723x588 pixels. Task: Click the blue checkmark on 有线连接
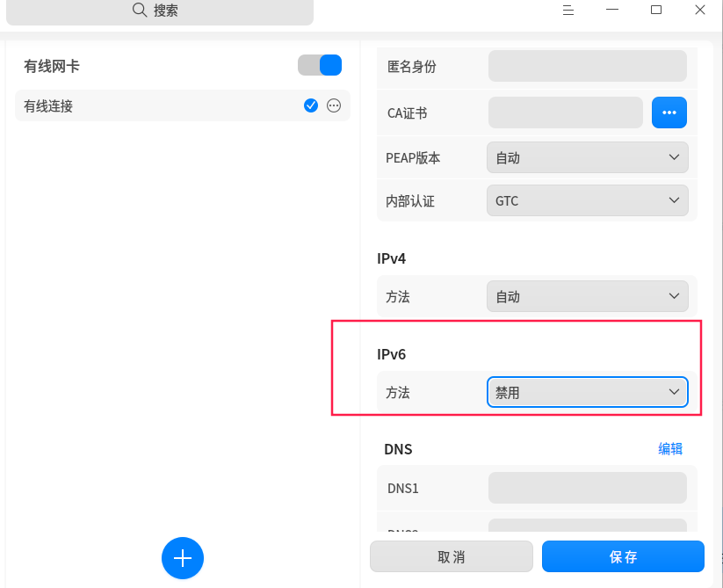click(x=311, y=105)
